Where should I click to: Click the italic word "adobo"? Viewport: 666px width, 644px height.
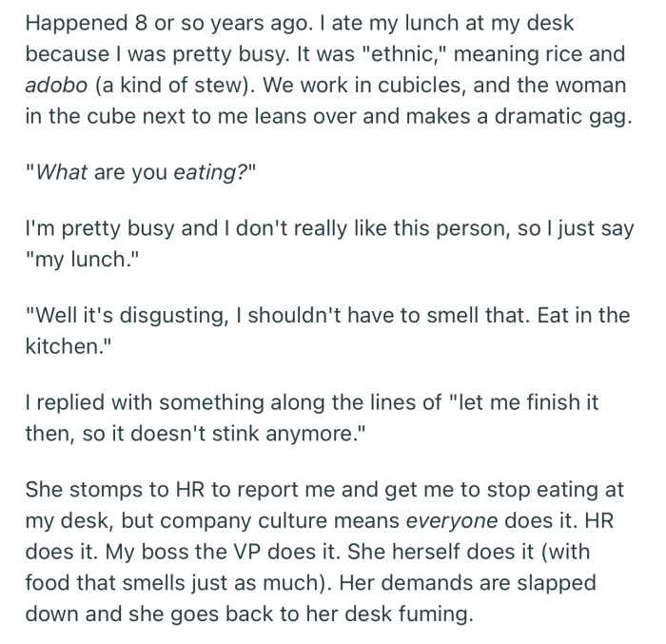56,84
